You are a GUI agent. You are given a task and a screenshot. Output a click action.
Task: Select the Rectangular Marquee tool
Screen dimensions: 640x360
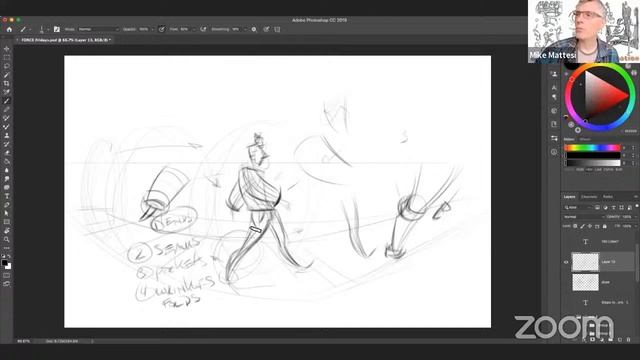[7, 58]
